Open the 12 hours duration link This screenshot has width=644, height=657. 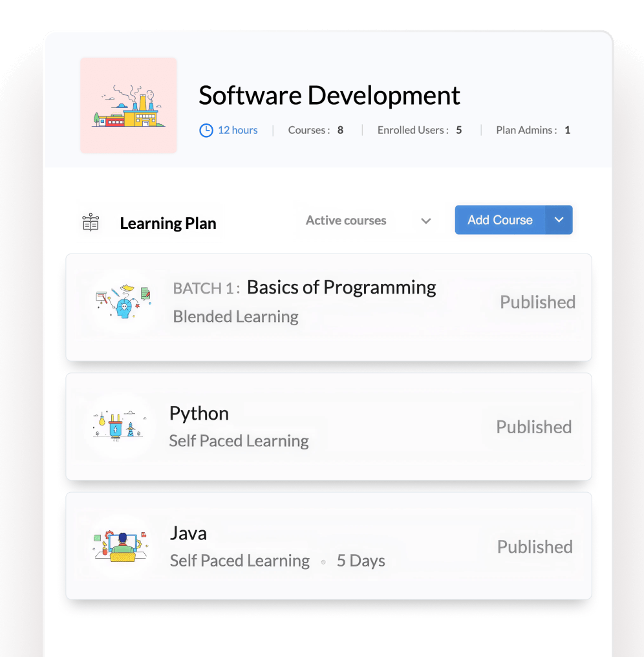(x=237, y=131)
